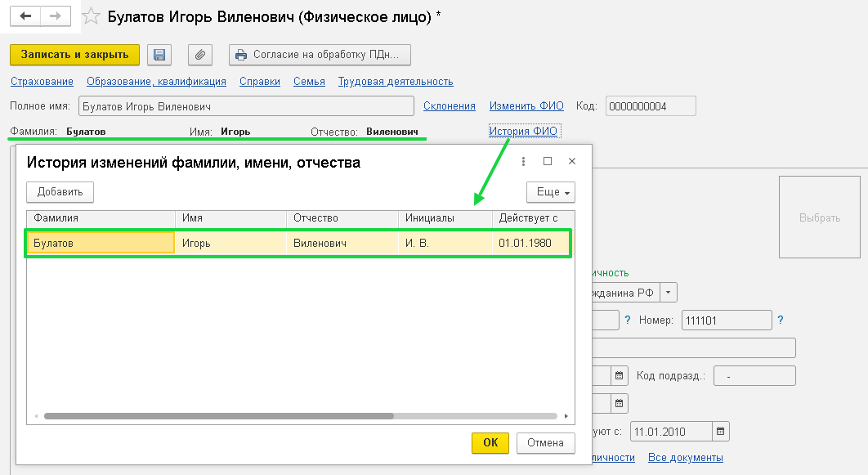Add card to favorites with the star
Viewport: 868px width, 475px height.
pyautogui.click(x=91, y=16)
